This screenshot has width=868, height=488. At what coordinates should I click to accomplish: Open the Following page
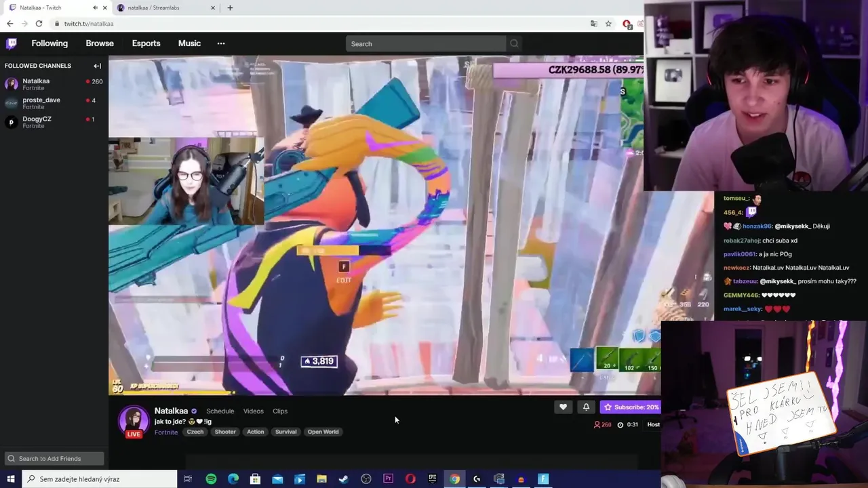pyautogui.click(x=50, y=43)
